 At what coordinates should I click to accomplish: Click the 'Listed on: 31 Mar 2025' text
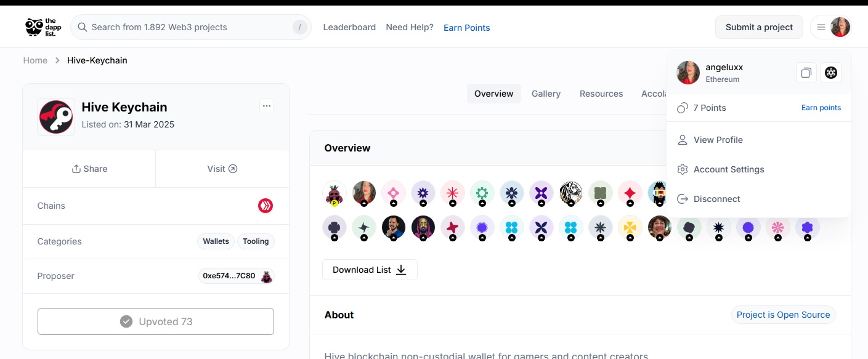[x=128, y=124]
